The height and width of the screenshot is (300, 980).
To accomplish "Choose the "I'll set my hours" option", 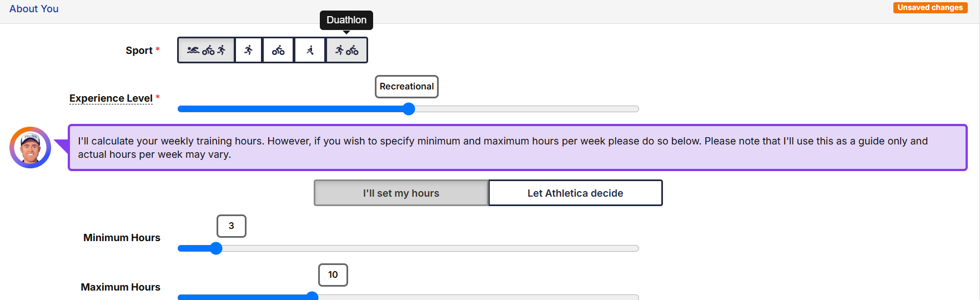I will pos(401,193).
